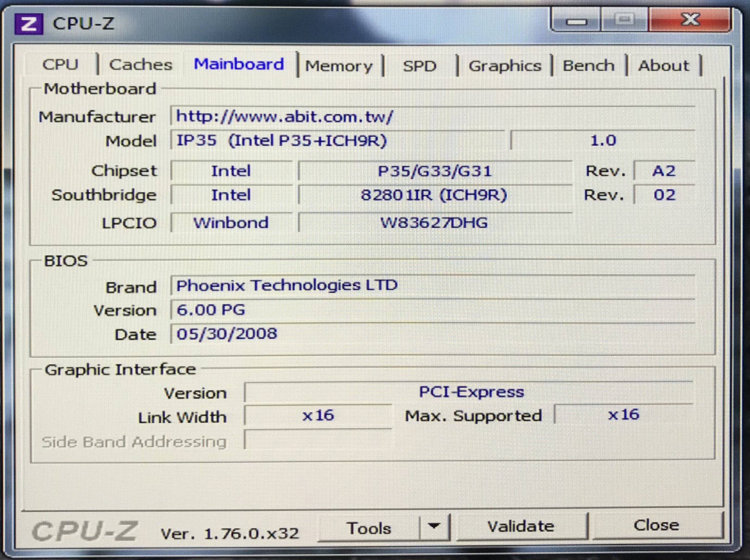Open the About tab
The width and height of the screenshot is (750, 560).
663,66
